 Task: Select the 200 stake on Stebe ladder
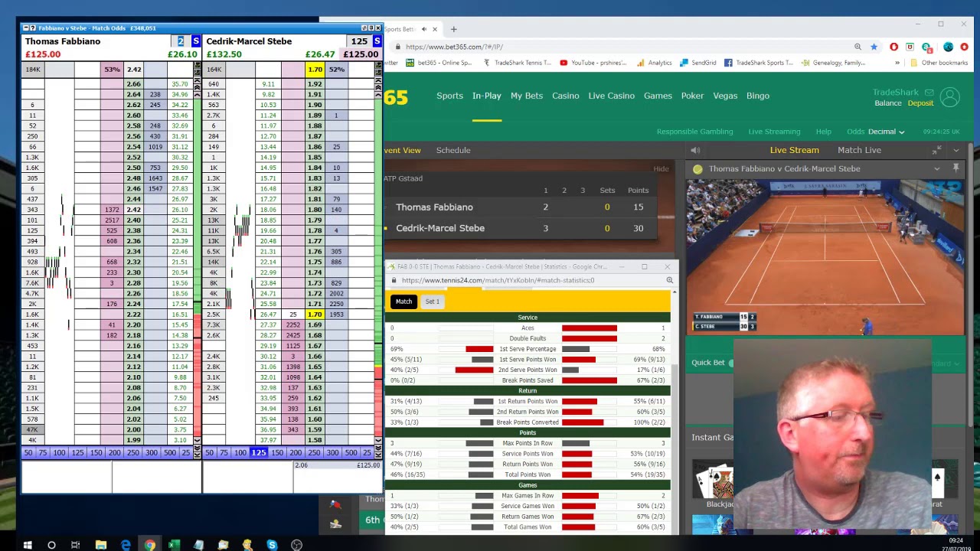click(296, 453)
